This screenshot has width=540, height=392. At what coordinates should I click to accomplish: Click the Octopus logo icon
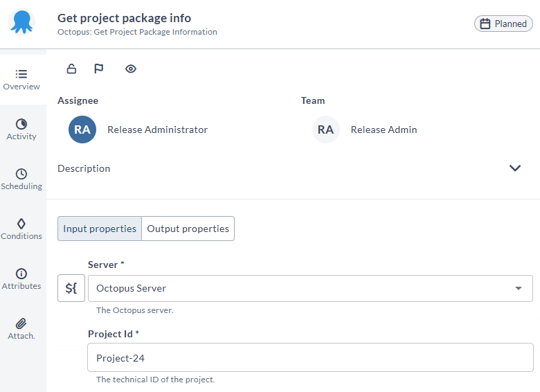21,22
